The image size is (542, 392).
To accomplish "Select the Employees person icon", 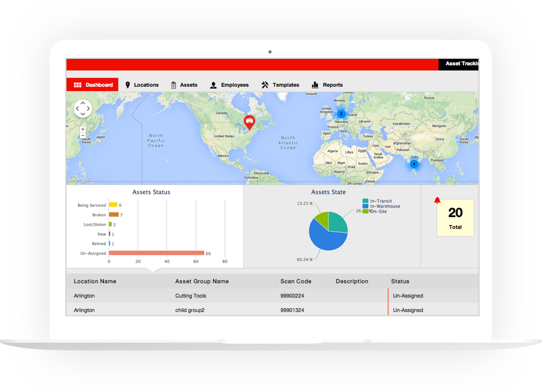I will point(213,85).
